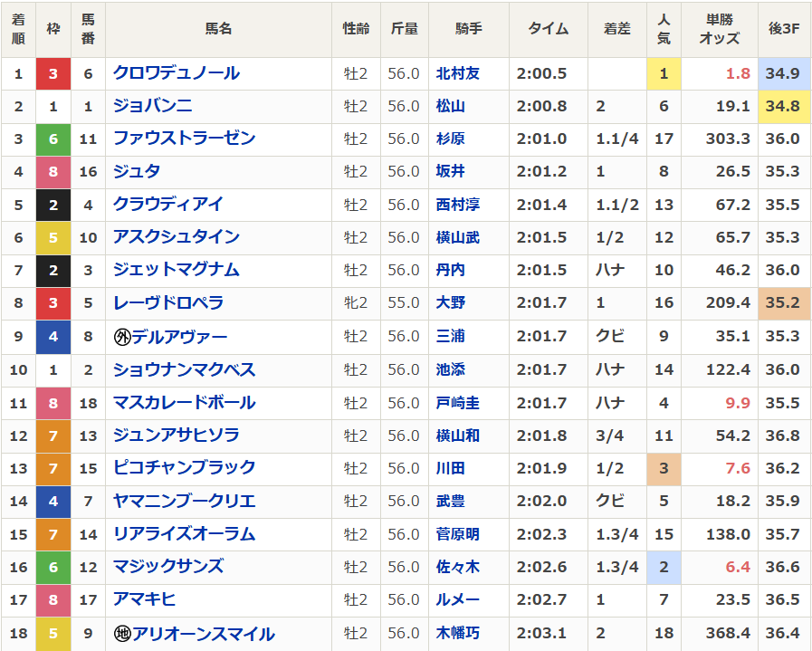812x651 pixels.
Task: Click green frame 6 cell in ファウストラーゼン row
Action: pyautogui.click(x=53, y=139)
